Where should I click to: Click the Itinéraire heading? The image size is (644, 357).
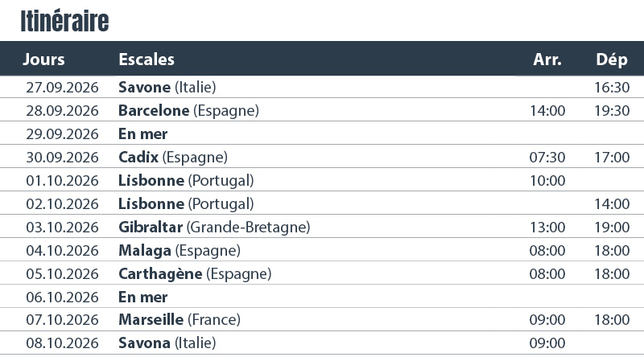(x=64, y=22)
